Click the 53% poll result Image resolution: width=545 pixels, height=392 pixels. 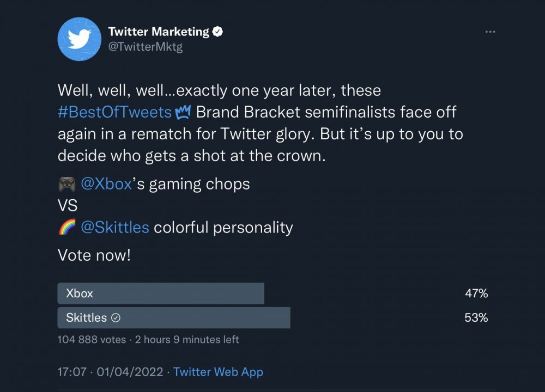pyautogui.click(x=476, y=318)
